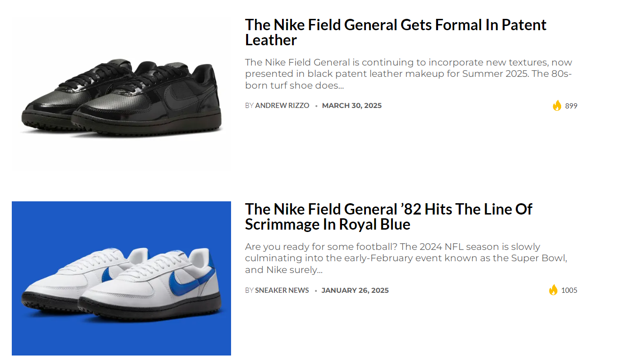The height and width of the screenshot is (364, 630).
Task: Click the "BY" label before Sneaker News
Action: [249, 290]
